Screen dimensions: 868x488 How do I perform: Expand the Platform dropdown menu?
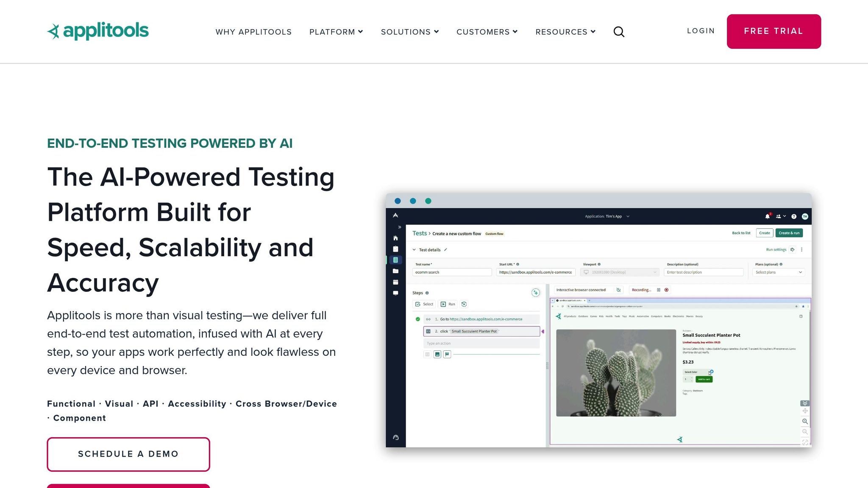(x=336, y=32)
